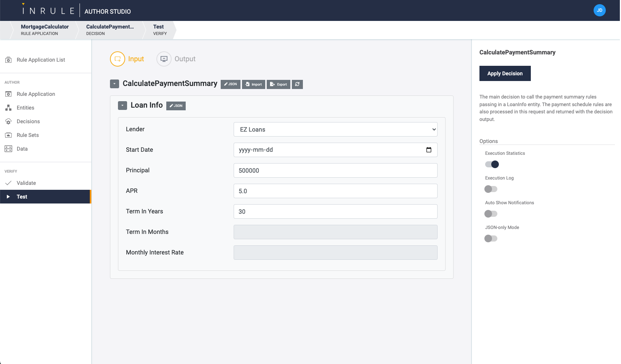Viewport: 621px width, 364px height.
Task: Click the disabled Term In Months field
Action: pos(336,232)
